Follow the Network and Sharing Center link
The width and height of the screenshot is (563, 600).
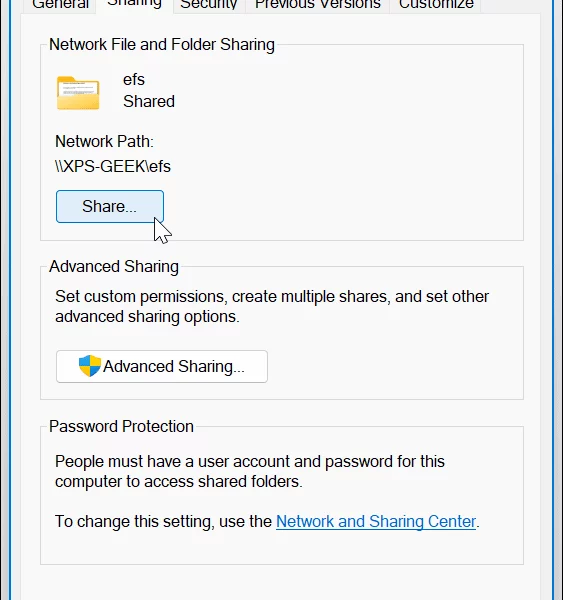tap(376, 522)
